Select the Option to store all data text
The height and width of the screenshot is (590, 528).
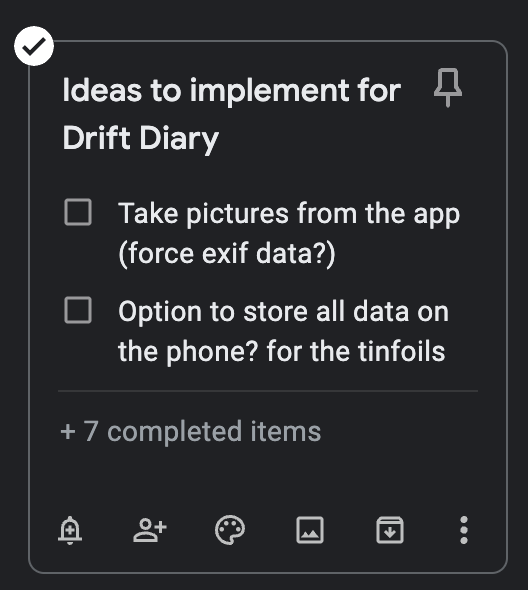[283, 312]
